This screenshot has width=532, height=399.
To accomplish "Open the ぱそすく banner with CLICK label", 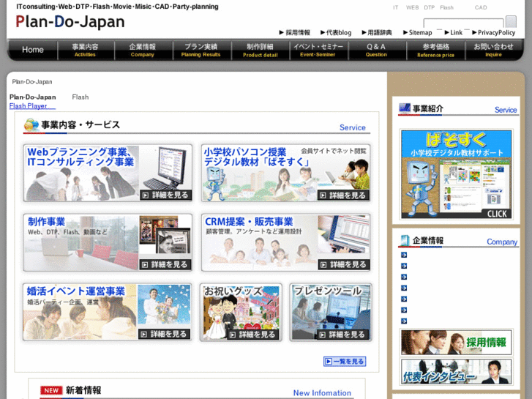I will point(457,174).
